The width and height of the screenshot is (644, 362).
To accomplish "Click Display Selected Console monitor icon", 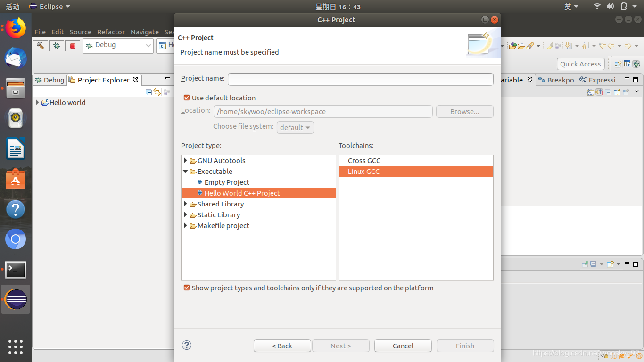I will pos(593,264).
